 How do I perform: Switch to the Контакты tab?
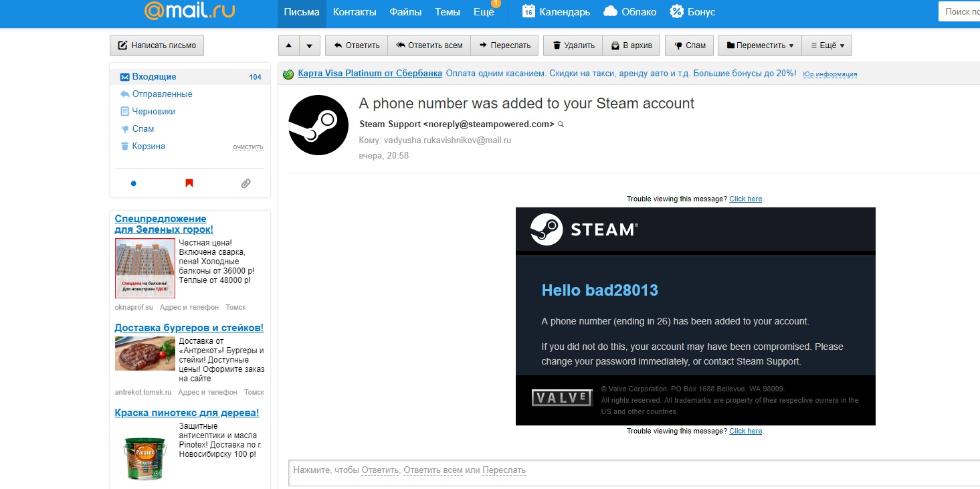tap(355, 12)
